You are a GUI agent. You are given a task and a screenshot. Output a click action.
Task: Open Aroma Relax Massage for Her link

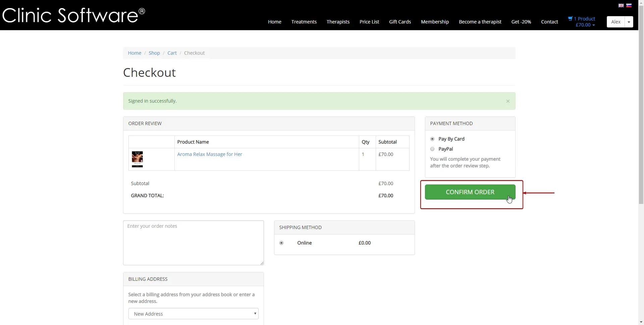[209, 154]
